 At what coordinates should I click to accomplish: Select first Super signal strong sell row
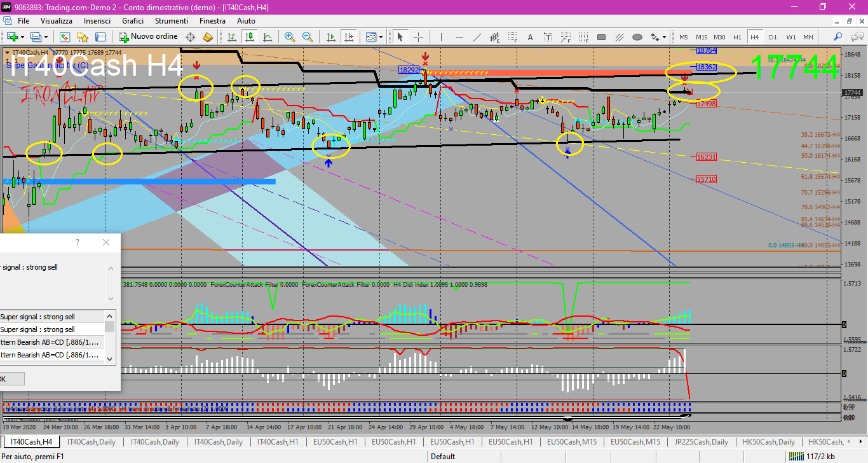52,317
